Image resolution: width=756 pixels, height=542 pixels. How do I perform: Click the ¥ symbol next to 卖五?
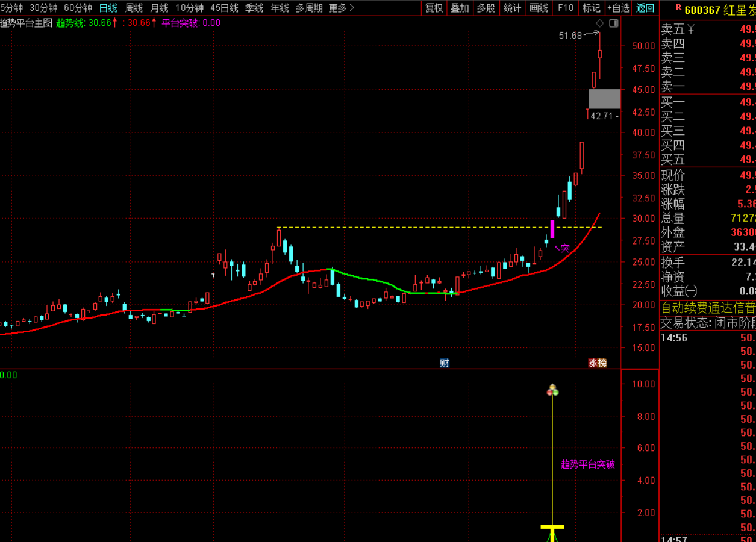[x=691, y=29]
